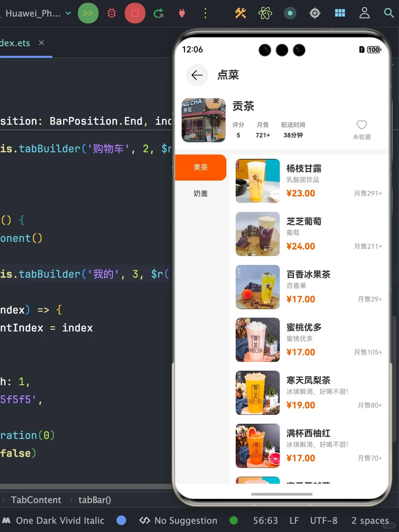Click the ¥19.00 price text
The image size is (399, 532).
point(301,405)
